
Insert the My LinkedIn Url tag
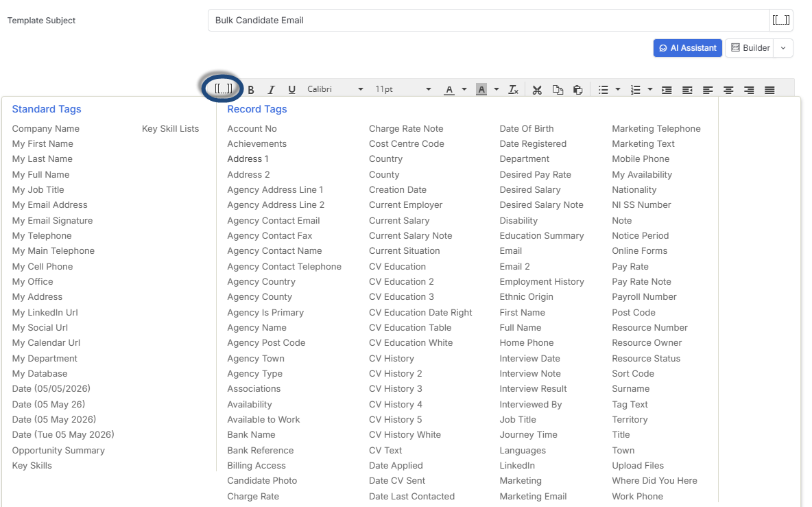(x=45, y=312)
